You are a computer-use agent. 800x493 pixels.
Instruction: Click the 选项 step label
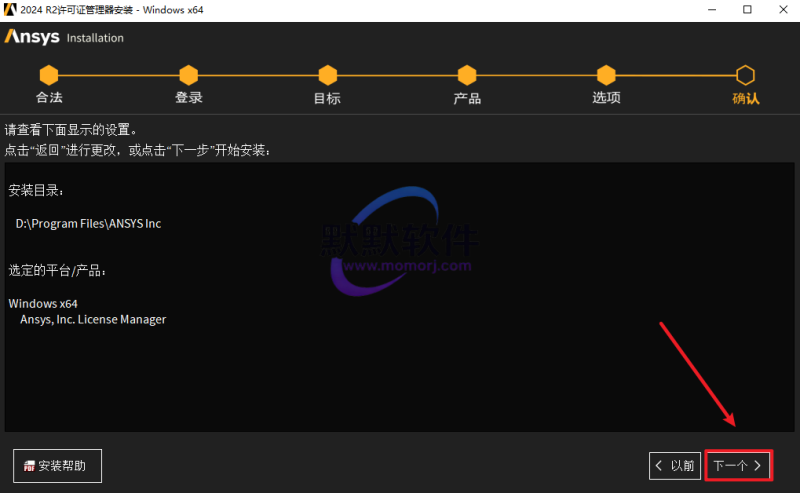click(606, 98)
